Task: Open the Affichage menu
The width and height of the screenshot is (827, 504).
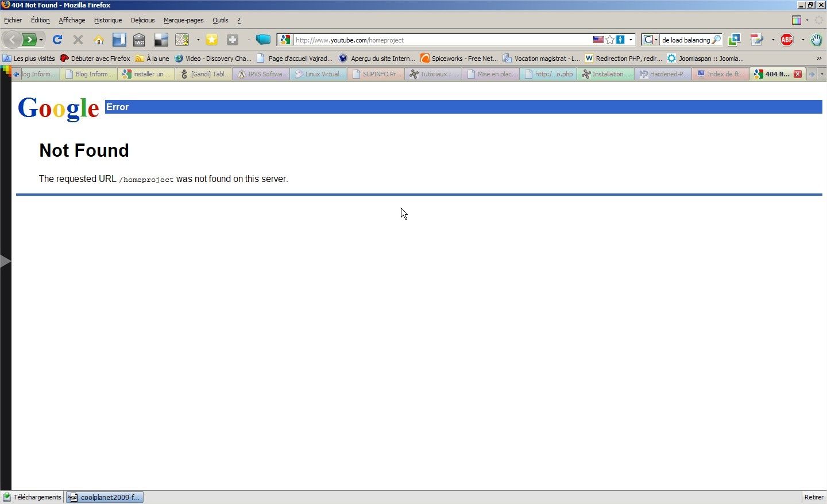Action: (x=72, y=20)
